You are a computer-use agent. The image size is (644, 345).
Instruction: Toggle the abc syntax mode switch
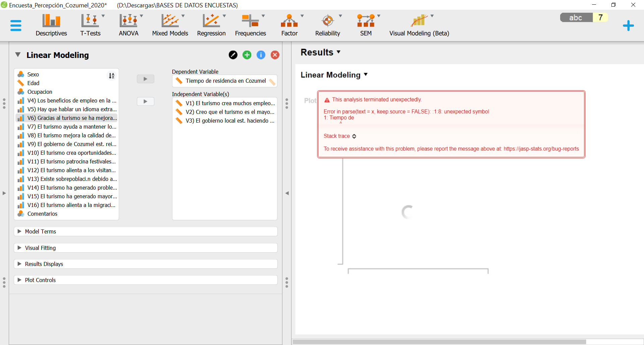coord(576,17)
